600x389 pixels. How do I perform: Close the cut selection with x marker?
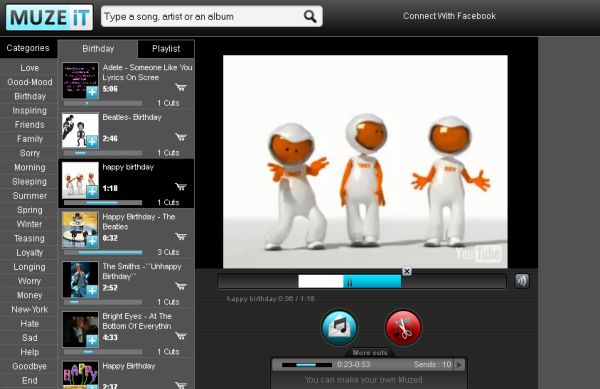(407, 271)
